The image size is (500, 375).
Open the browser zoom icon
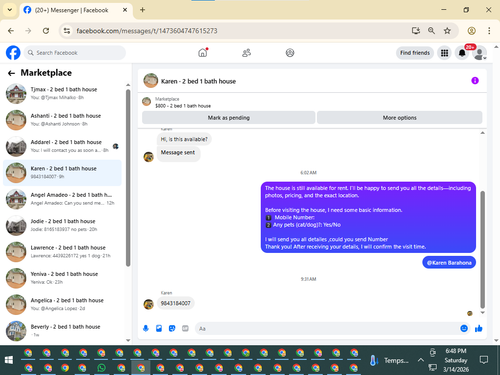pyautogui.click(x=431, y=31)
